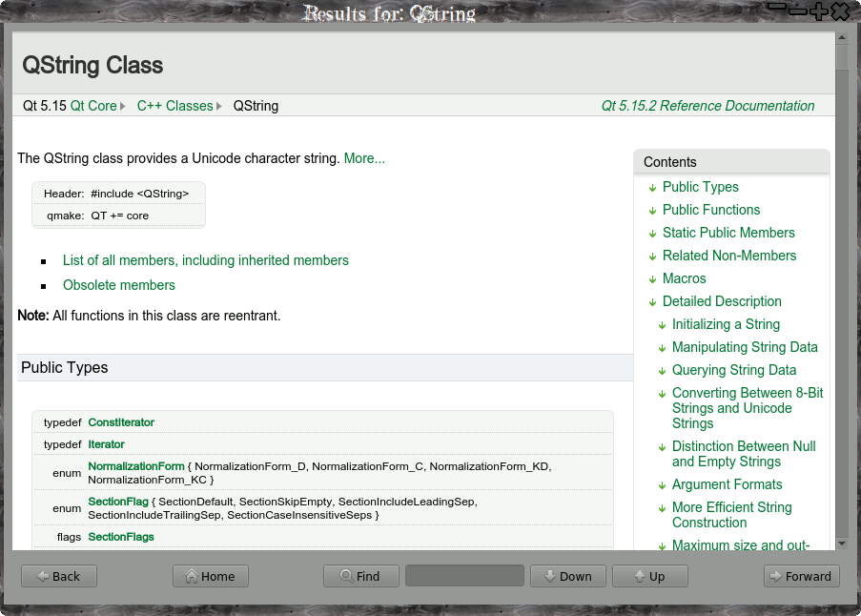
Task: Click the leftmost title bar minimize icon
Action: (x=776, y=6)
